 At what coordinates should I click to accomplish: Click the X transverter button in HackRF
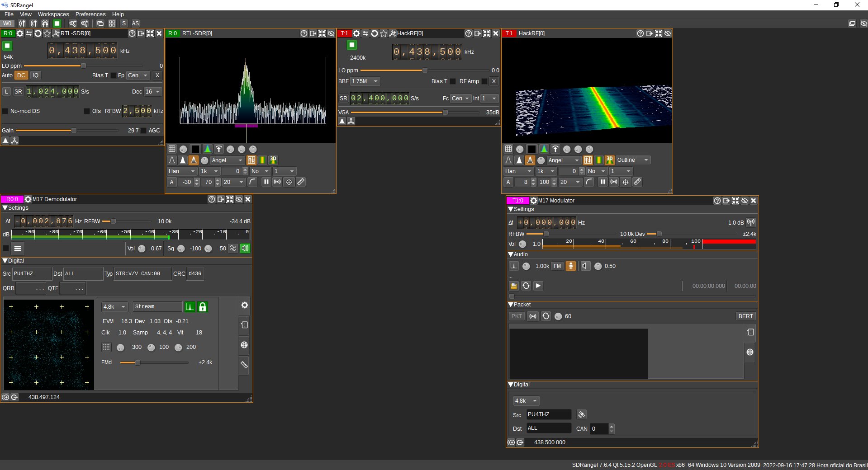[494, 81]
